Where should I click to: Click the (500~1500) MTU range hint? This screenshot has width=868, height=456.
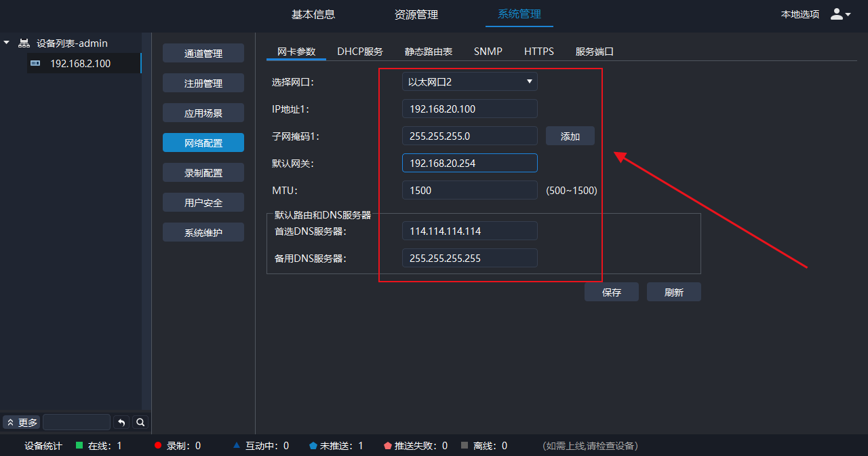pyautogui.click(x=572, y=191)
